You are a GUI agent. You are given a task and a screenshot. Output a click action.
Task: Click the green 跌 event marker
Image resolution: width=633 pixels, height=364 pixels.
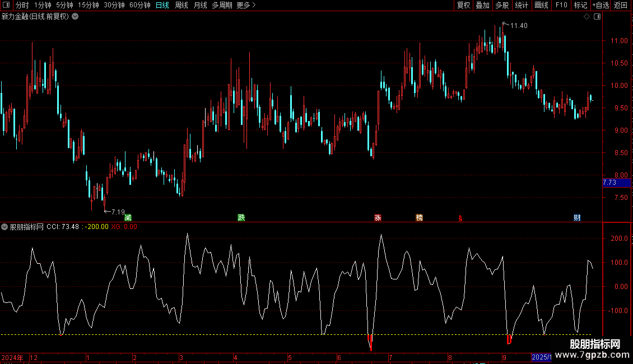[241, 218]
